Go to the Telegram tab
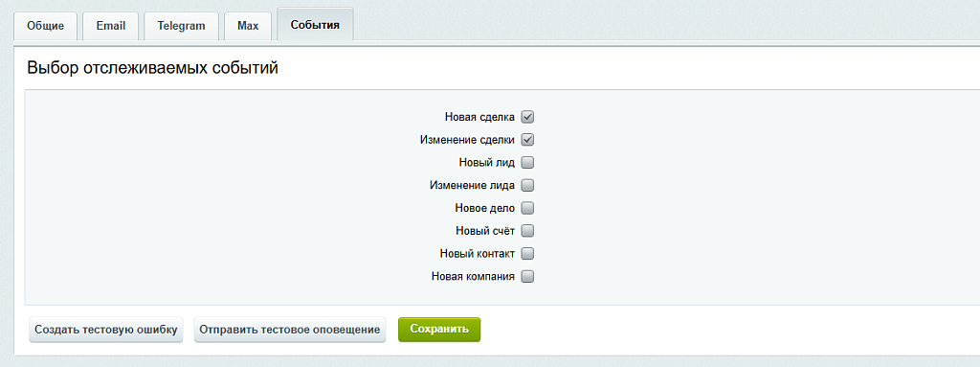The image size is (980, 367). point(181,26)
